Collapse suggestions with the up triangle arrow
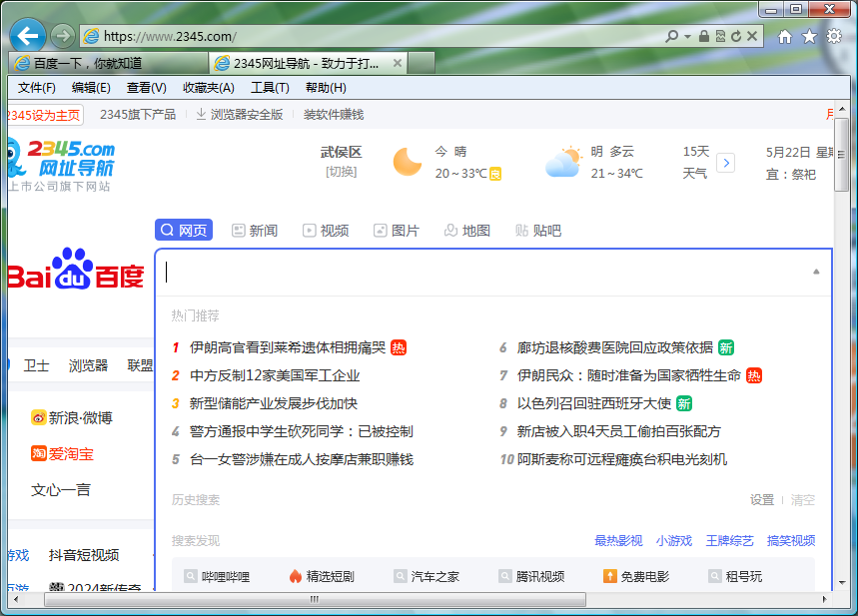 [x=816, y=272]
